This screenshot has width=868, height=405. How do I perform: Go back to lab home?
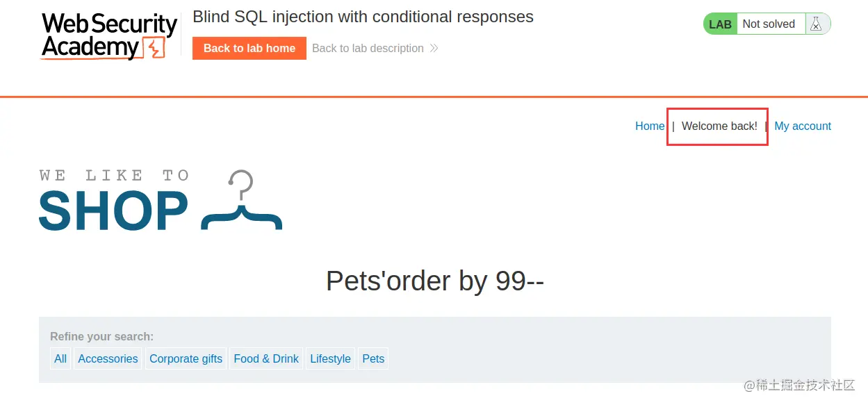(x=249, y=48)
